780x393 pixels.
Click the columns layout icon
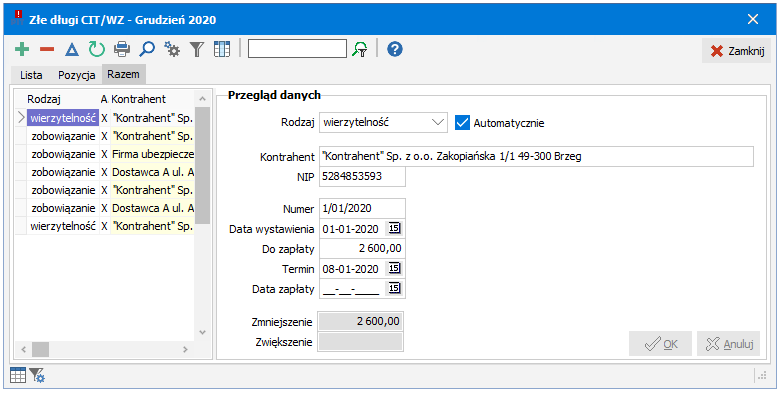(x=222, y=49)
